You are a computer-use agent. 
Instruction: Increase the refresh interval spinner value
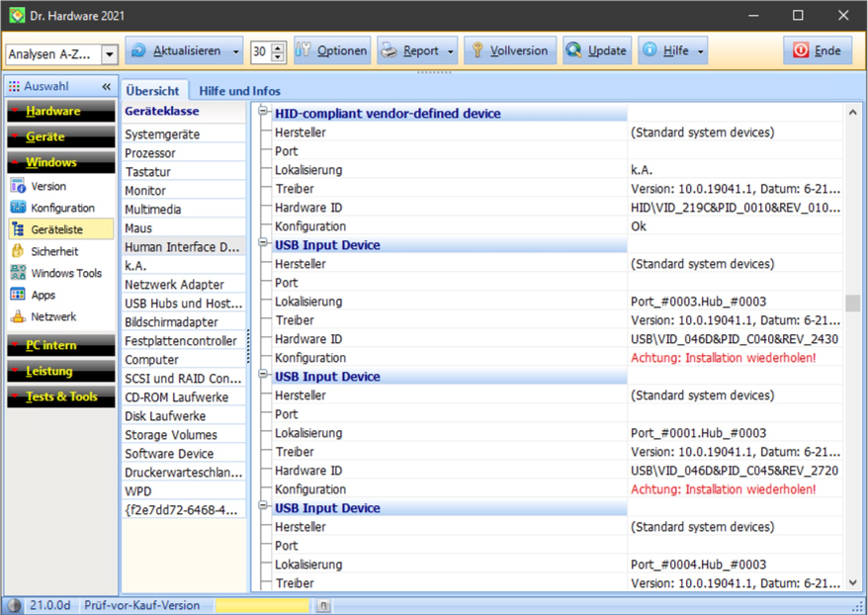tap(278, 46)
